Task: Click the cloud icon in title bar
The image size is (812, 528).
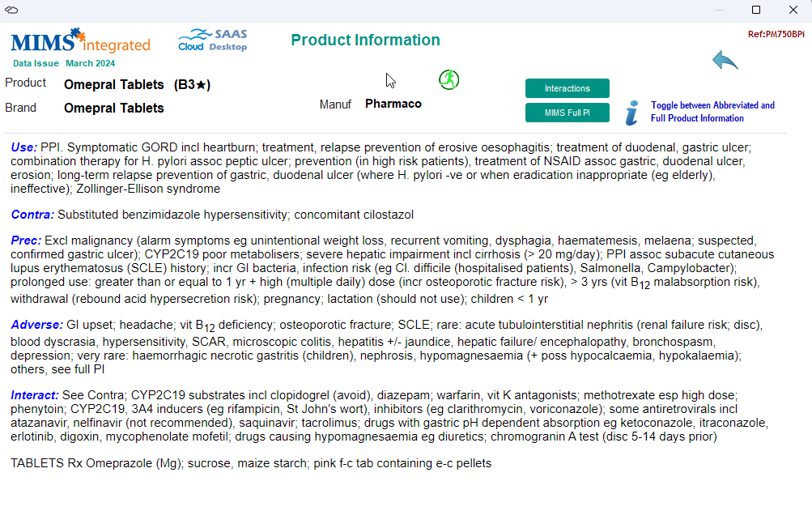Action: 11,10
